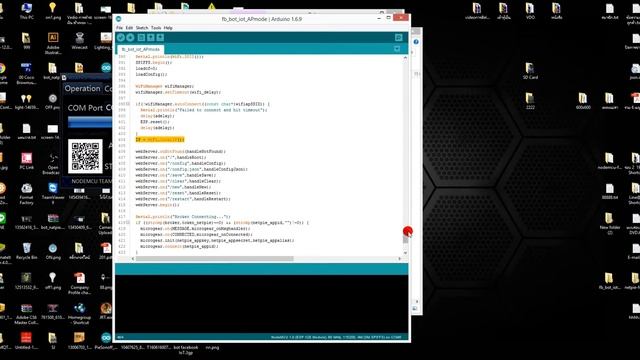Select the Format Factory desktop icon
This screenshot has height=360, width=640.
[27, 194]
